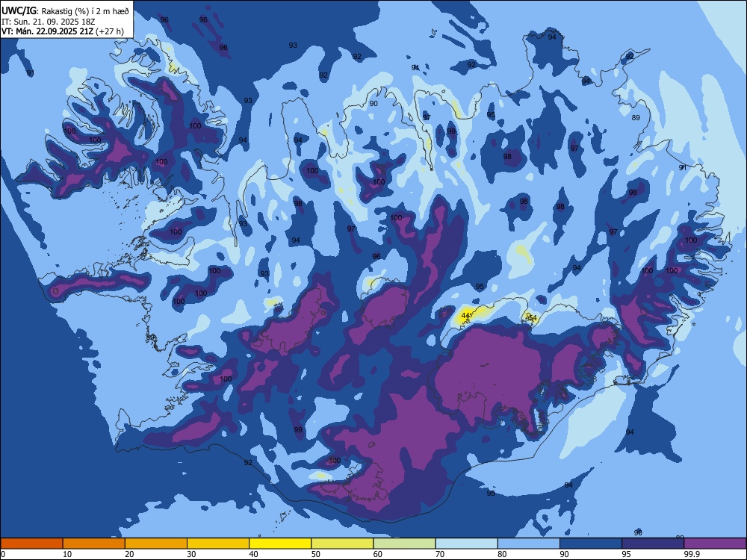Click the 40–50 bright yellow legend swatch

click(280, 544)
